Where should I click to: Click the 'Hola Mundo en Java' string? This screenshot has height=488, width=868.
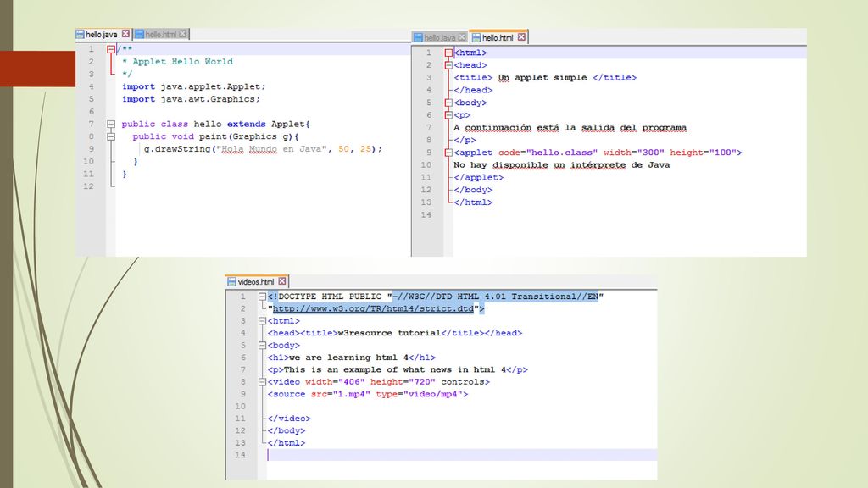[271, 149]
